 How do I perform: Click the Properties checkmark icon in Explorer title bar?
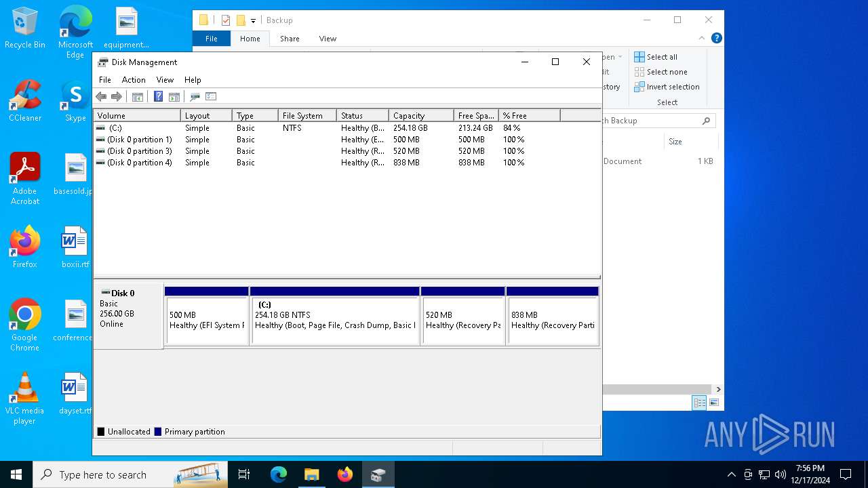(x=226, y=20)
